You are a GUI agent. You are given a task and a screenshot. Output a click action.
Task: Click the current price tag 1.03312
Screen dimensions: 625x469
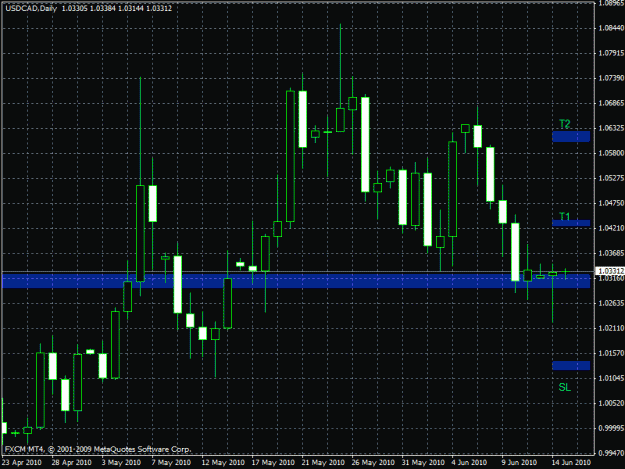[609, 271]
